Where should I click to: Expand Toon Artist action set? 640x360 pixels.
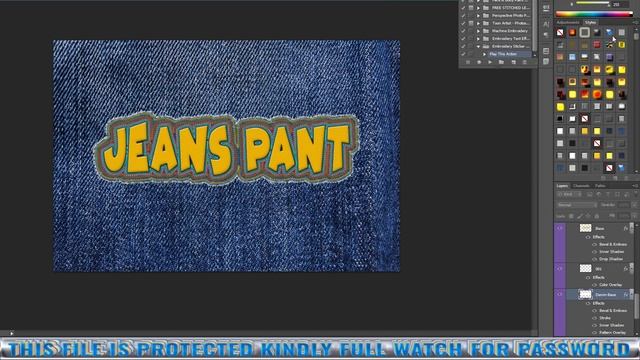click(478, 23)
